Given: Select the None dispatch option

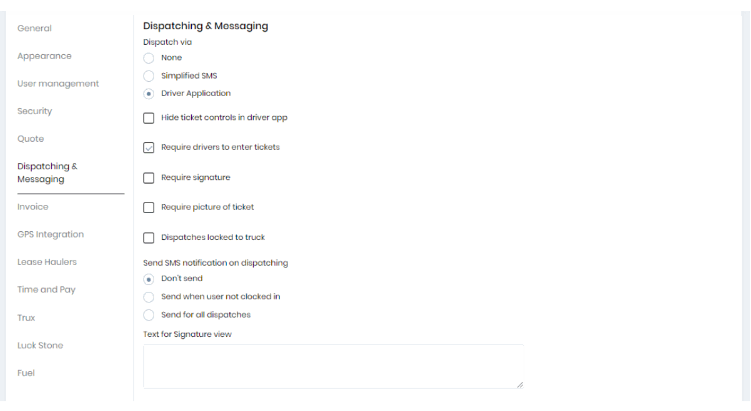Looking at the screenshot, I should point(149,58).
